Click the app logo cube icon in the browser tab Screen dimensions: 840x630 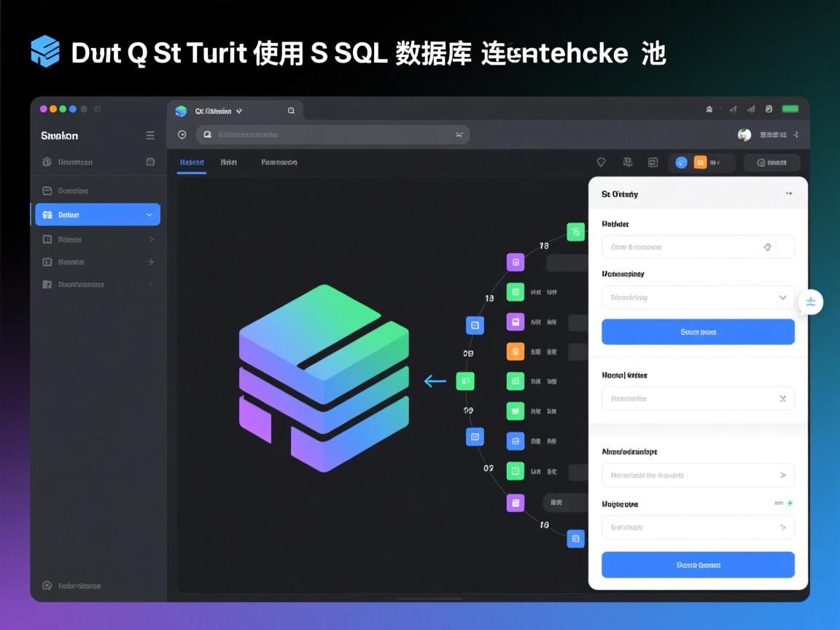(x=181, y=111)
